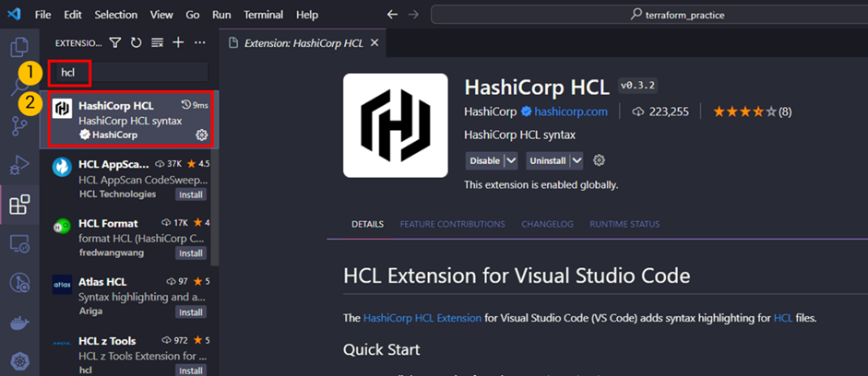Filter extensions with the funnel icon
This screenshot has height=376, width=868.
pyautogui.click(x=114, y=42)
